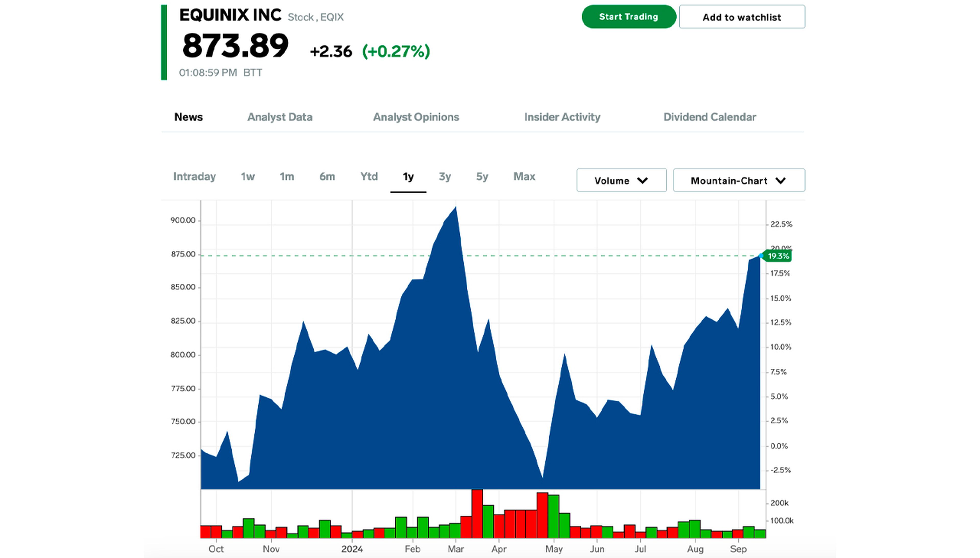This screenshot has height=558, width=980.
Task: Open the News tab
Action: (188, 117)
